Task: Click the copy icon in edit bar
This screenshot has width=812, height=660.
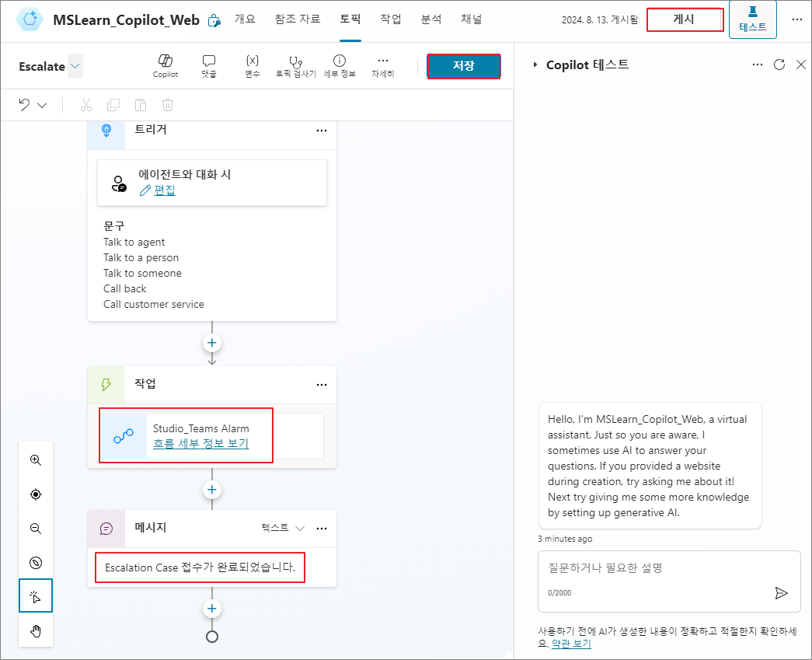Action: coord(113,105)
